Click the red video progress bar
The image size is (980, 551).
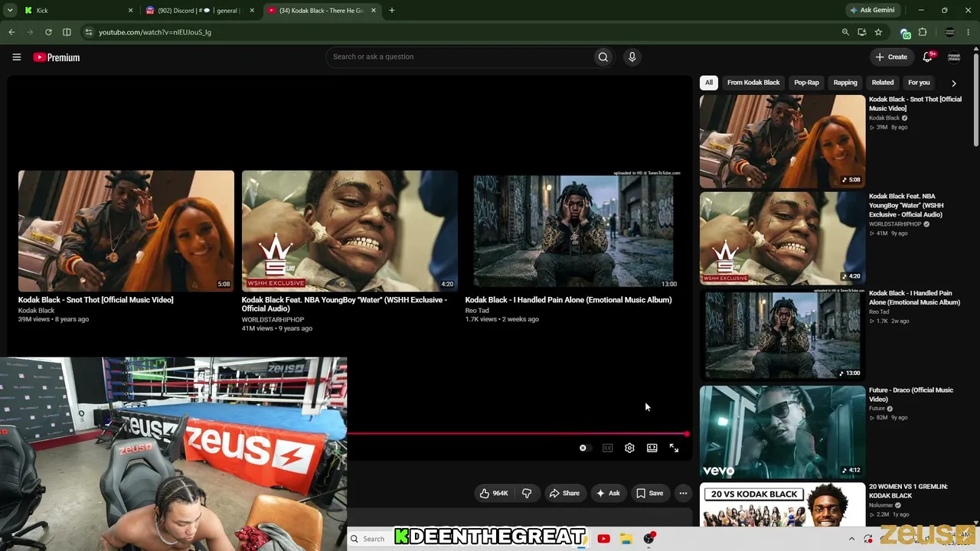[x=518, y=434]
